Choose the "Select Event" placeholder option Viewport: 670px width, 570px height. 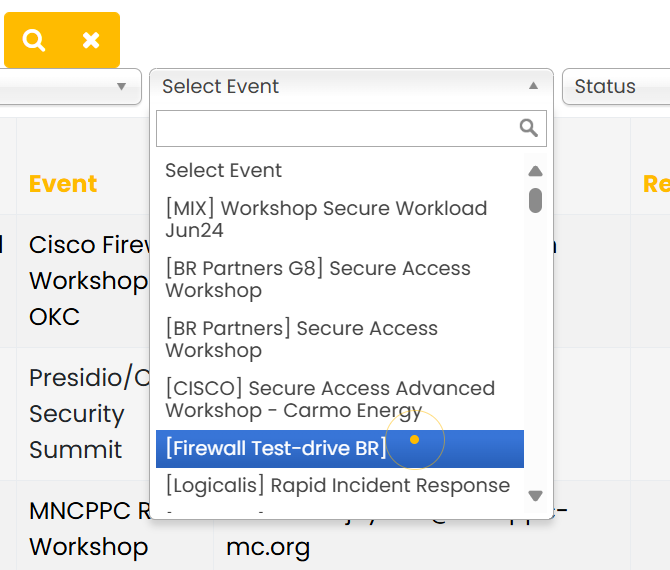pos(224,170)
